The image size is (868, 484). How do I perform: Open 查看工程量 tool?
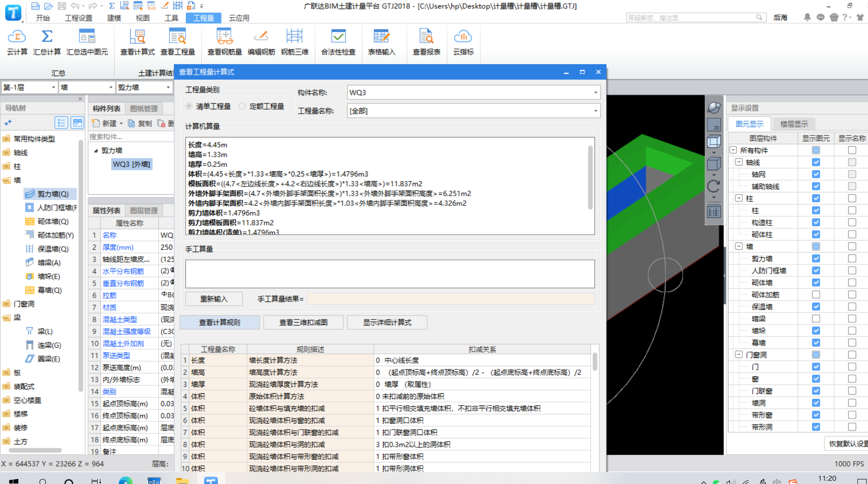click(178, 42)
